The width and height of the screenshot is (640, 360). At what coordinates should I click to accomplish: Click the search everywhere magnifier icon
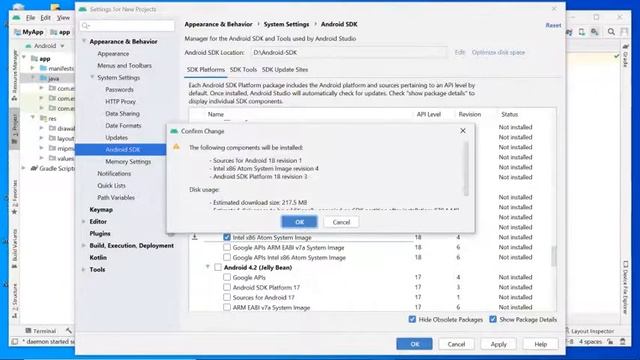tap(611, 32)
